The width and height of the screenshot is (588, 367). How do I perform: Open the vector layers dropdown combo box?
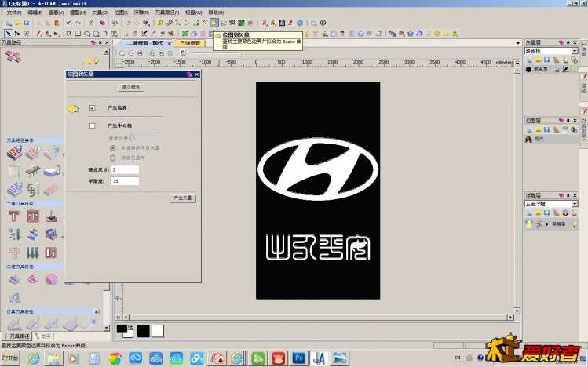tap(551, 51)
